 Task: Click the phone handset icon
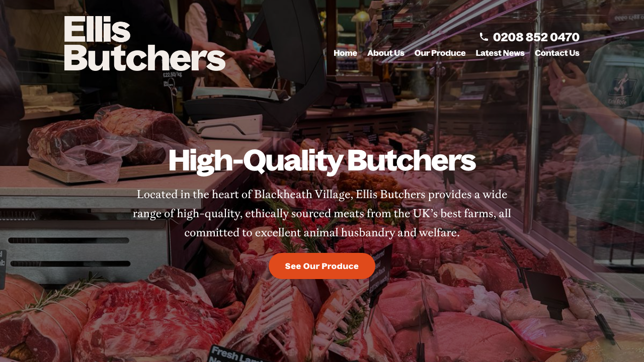pos(484,37)
